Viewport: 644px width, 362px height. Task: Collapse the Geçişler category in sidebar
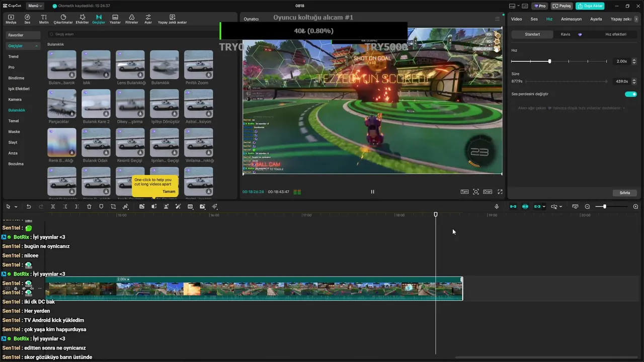(x=36, y=46)
